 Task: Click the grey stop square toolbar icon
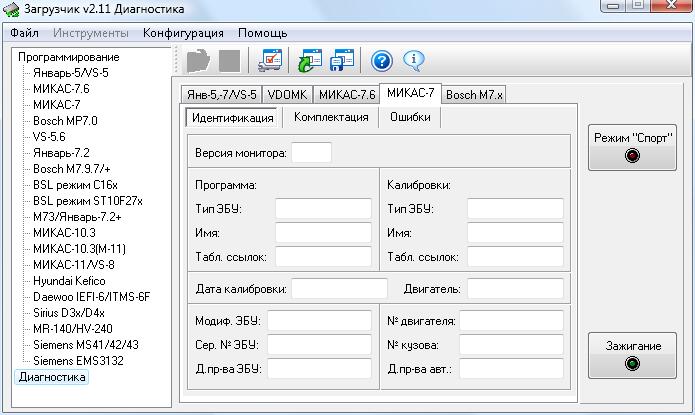click(x=230, y=61)
